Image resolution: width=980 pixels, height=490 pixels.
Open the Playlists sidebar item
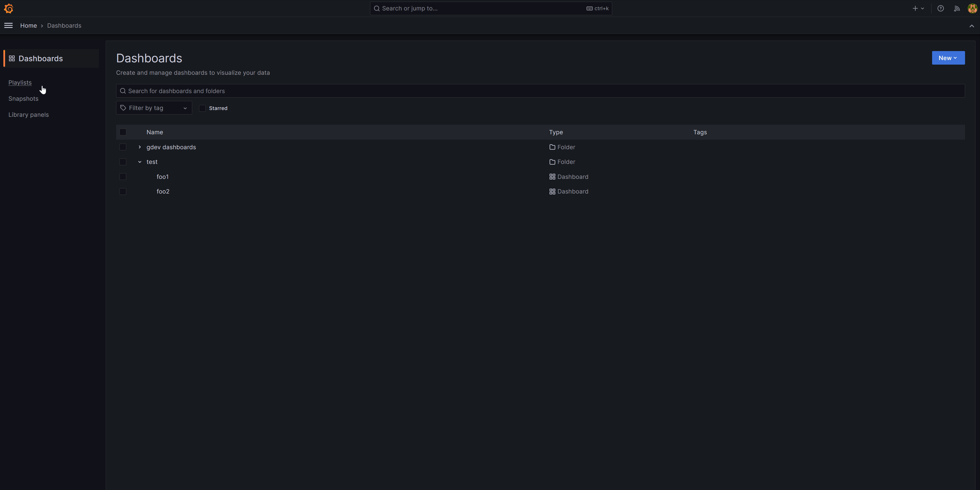[x=20, y=83]
